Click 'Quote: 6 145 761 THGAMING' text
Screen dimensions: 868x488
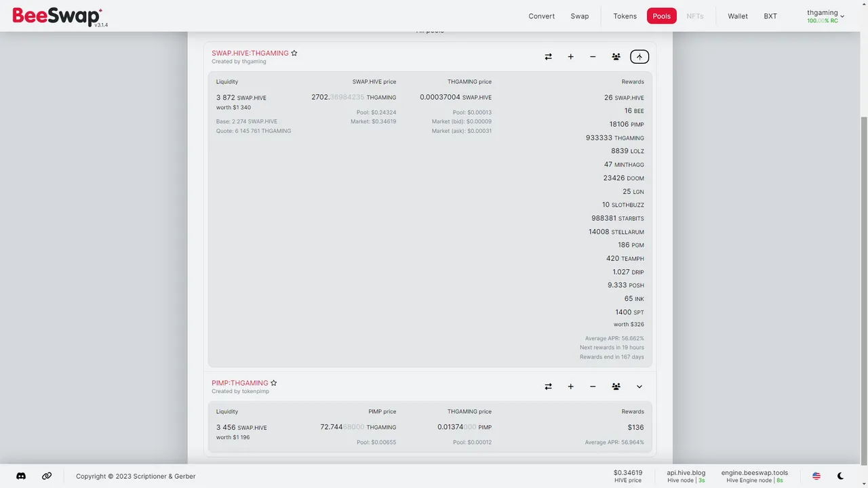(254, 131)
